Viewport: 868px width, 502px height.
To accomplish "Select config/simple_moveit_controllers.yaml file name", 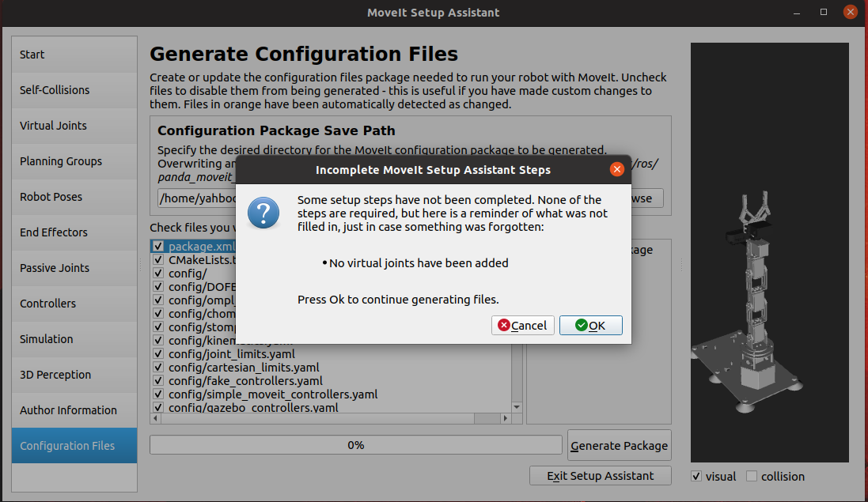I will point(274,394).
